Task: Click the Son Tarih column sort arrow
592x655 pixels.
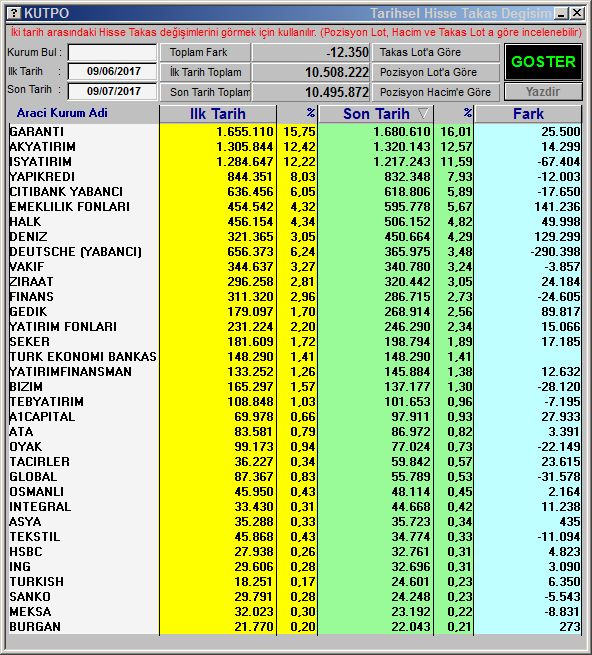Action: click(423, 113)
